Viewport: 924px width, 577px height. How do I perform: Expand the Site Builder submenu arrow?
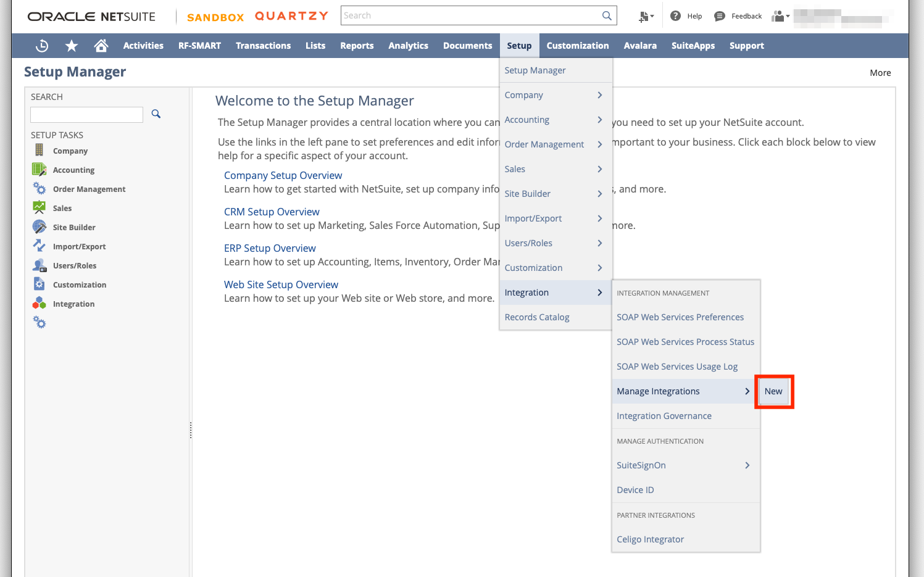point(600,194)
